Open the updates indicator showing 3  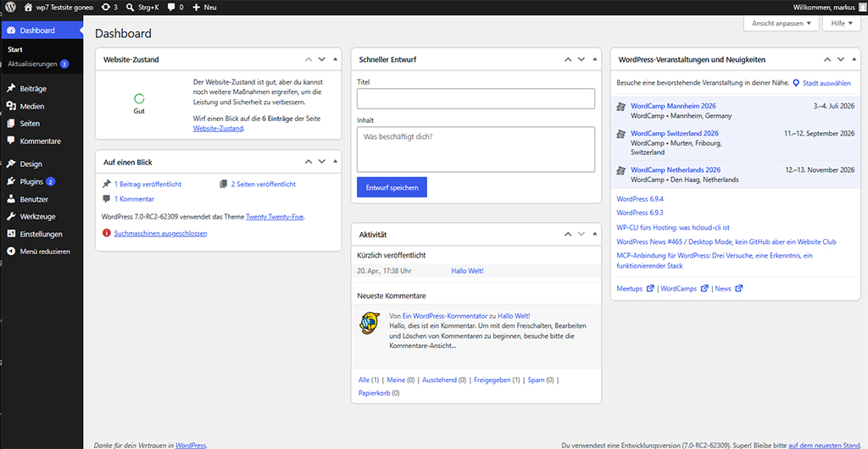[x=109, y=8]
